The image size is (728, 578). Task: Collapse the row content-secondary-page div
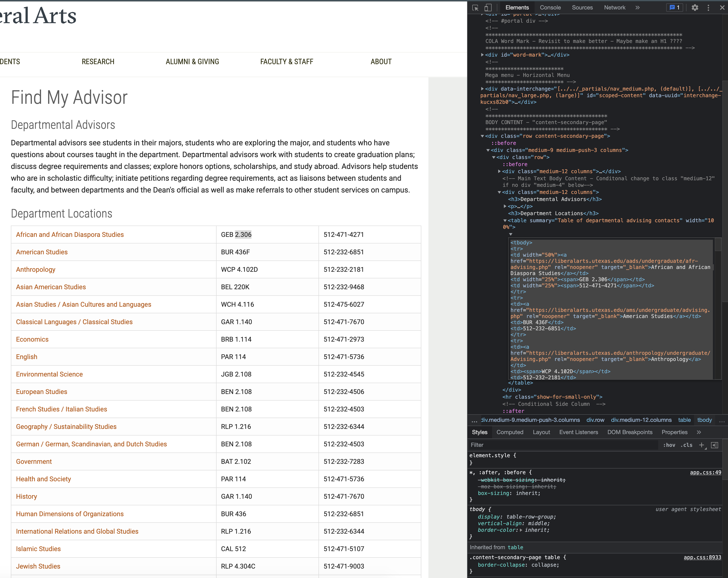tap(482, 136)
